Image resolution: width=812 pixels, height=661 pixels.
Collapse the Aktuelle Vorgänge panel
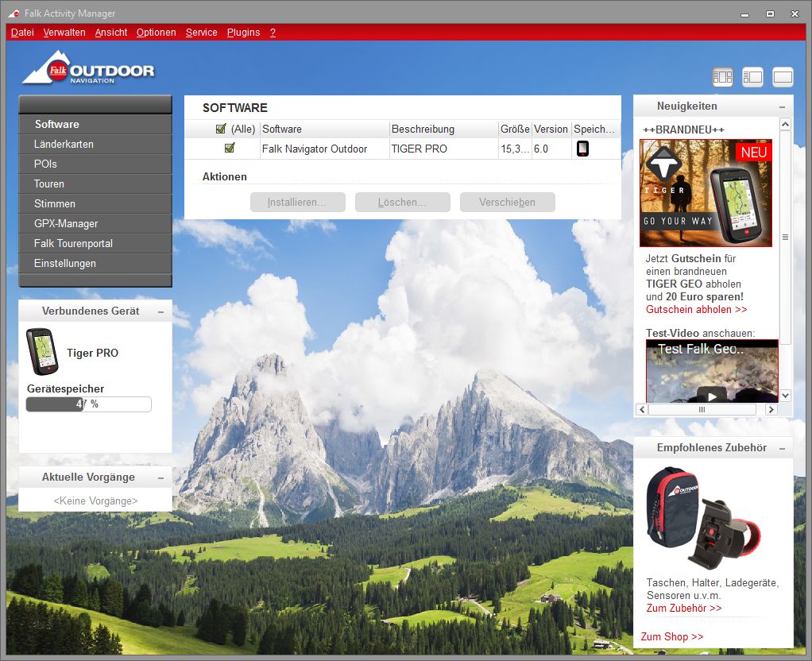[x=161, y=477]
